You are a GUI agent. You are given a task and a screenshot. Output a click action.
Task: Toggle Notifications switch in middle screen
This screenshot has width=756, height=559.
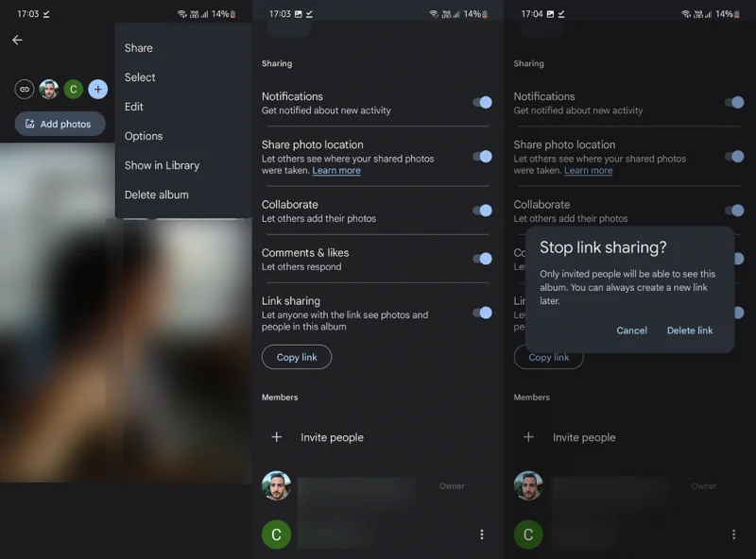click(x=482, y=102)
